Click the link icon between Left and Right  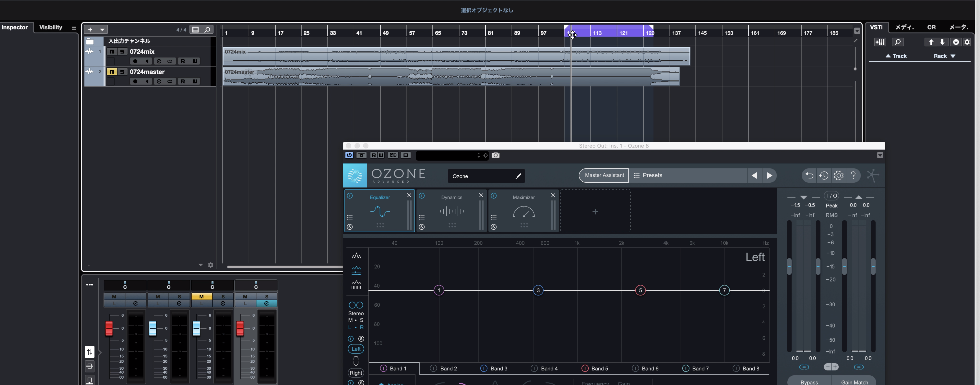point(356,361)
